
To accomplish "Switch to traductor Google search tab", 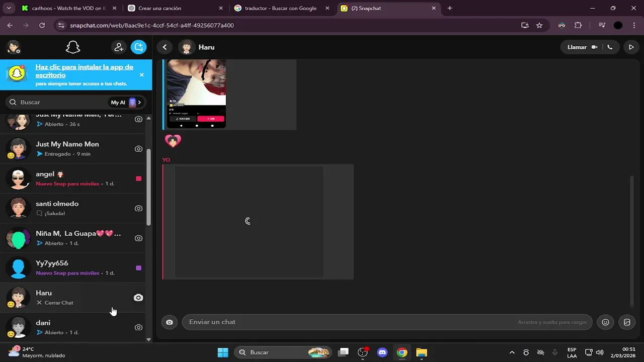I will click(281, 8).
